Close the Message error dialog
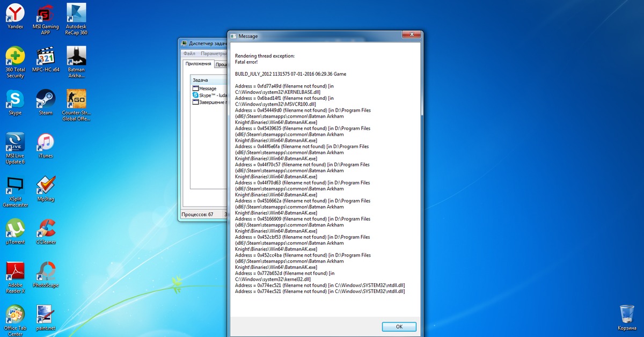Image resolution: width=644 pixels, height=337 pixels. pyautogui.click(x=410, y=35)
